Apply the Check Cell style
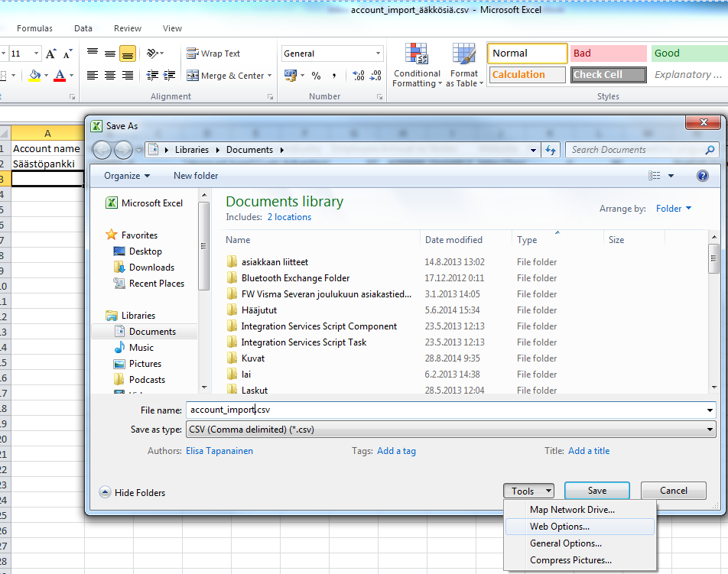 [x=608, y=75]
